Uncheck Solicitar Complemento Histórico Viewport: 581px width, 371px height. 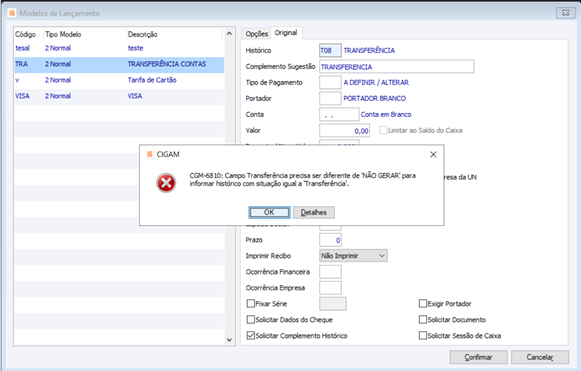[x=251, y=335]
